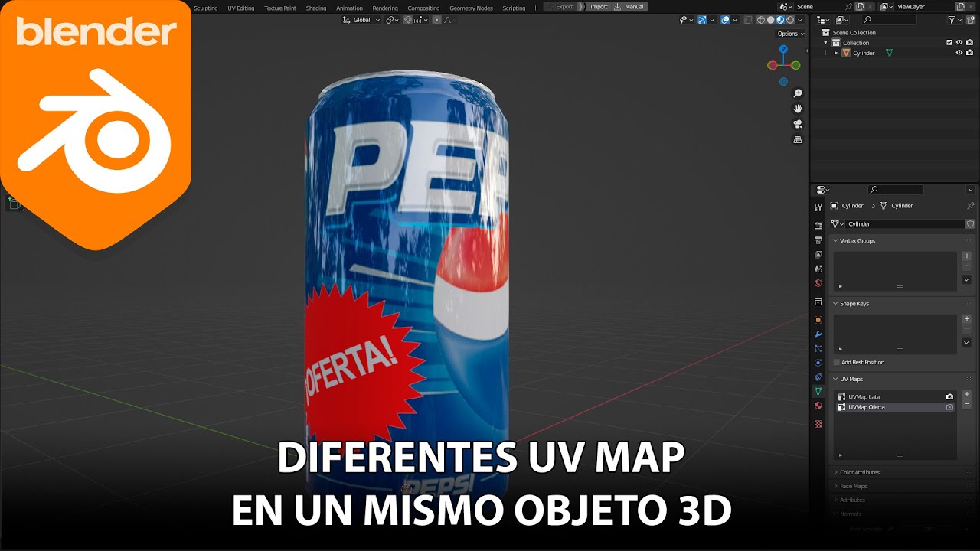The image size is (980, 551).
Task: Open the Object Constraints properties tab
Action: coord(818,377)
